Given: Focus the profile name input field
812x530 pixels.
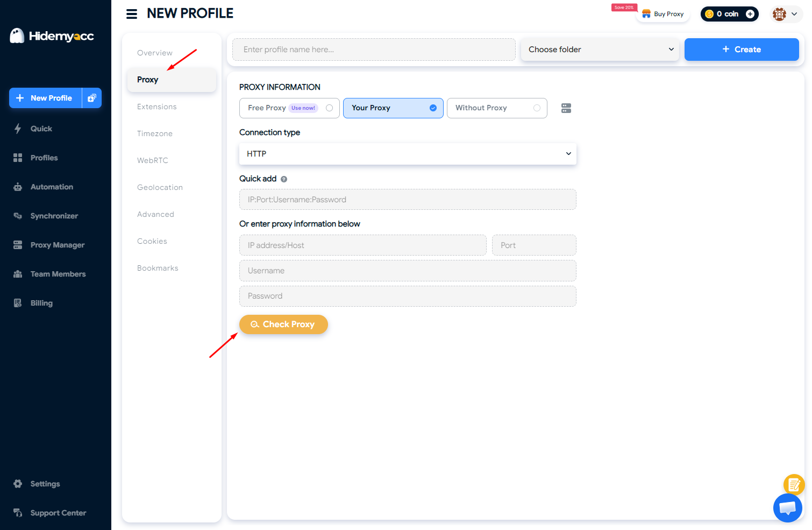Looking at the screenshot, I should pos(374,50).
